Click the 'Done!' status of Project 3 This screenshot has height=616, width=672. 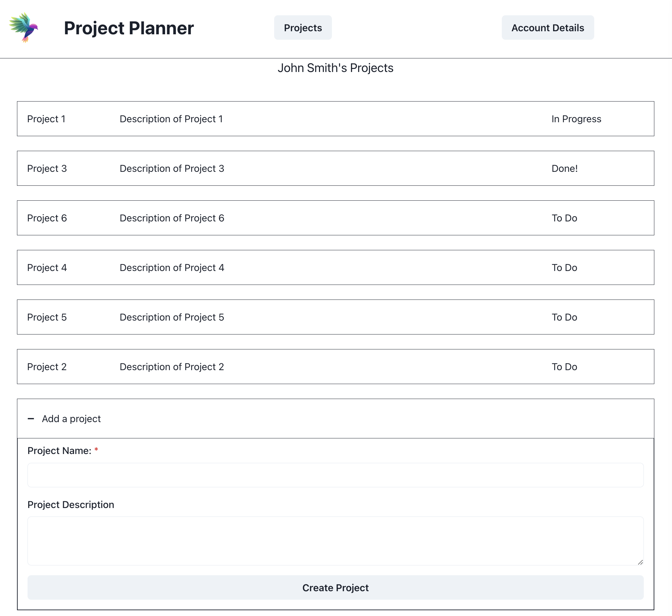pyautogui.click(x=565, y=168)
